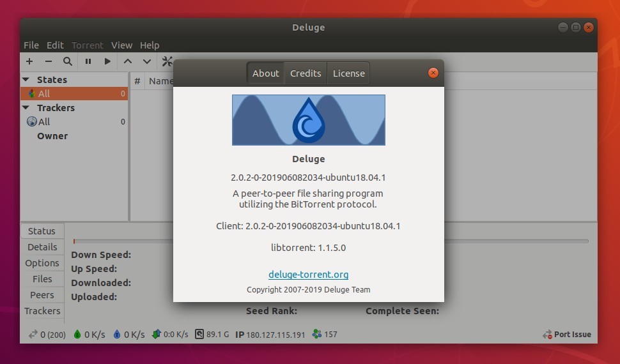The image size is (620, 364).
Task: Click the Name column header
Action: (161, 81)
